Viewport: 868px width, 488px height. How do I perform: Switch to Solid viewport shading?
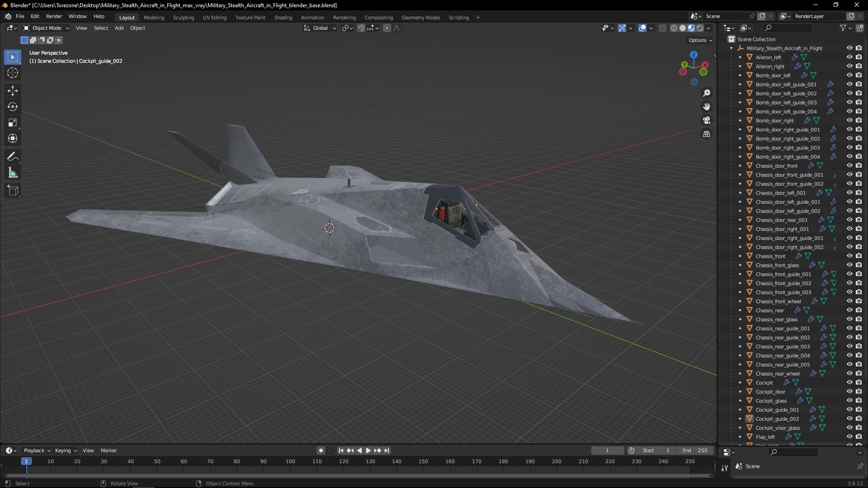pyautogui.click(x=683, y=28)
